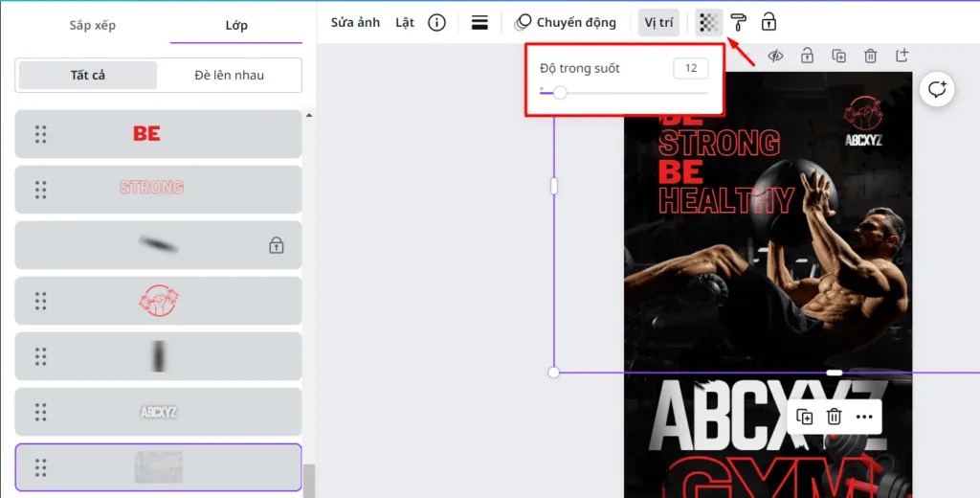This screenshot has height=498, width=980.
Task: Duplicate page using icon above canvas
Action: pyautogui.click(x=838, y=56)
